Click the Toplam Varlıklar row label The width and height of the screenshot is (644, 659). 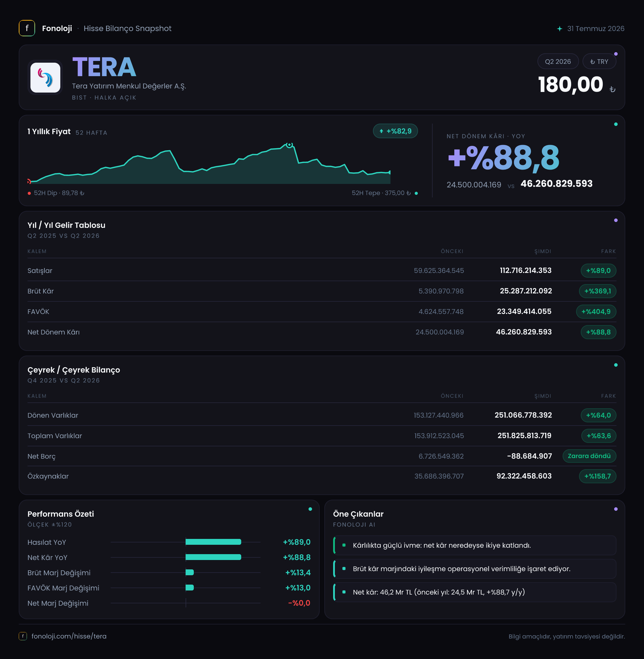55,436
